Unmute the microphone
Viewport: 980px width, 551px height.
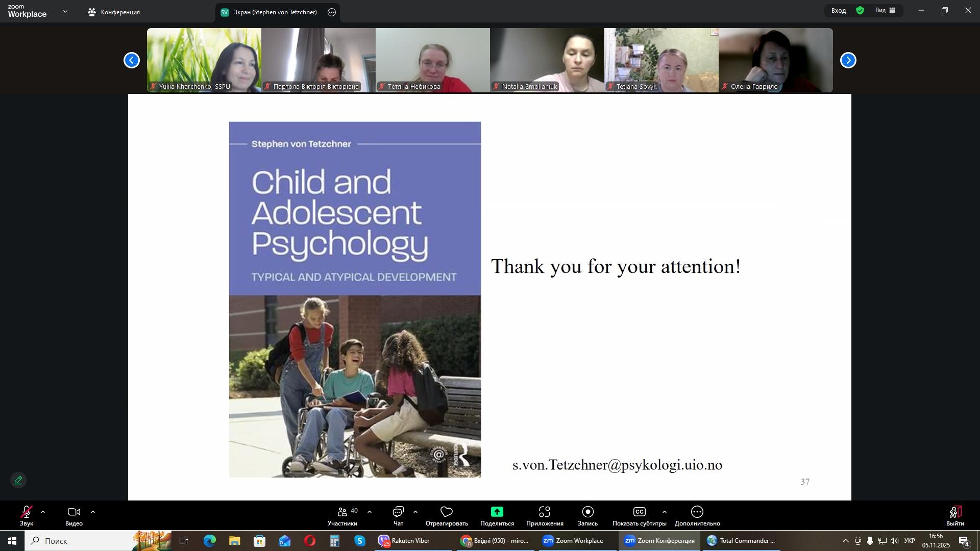[26, 512]
